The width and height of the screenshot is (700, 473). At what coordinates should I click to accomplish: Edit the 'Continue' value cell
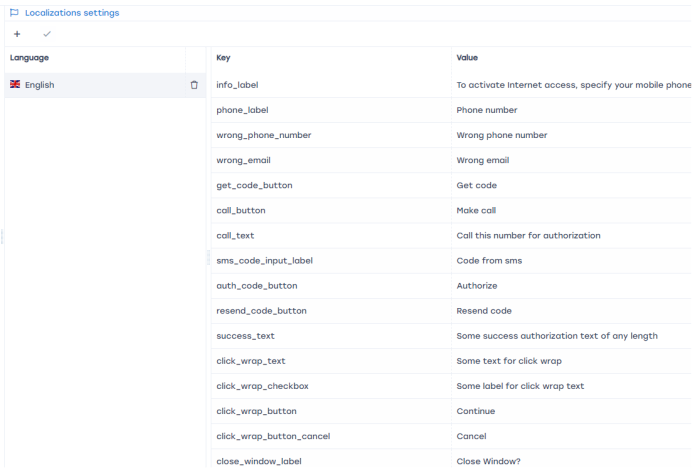click(475, 411)
